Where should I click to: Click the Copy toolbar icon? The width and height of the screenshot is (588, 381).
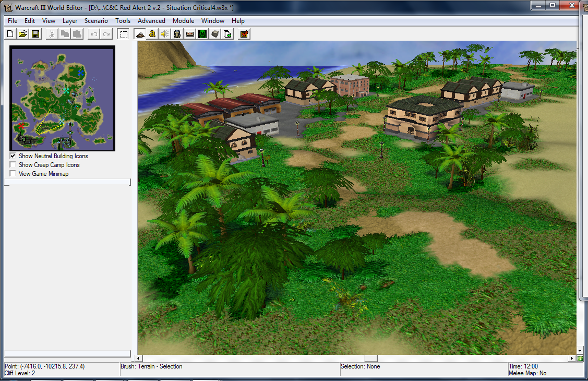point(65,34)
